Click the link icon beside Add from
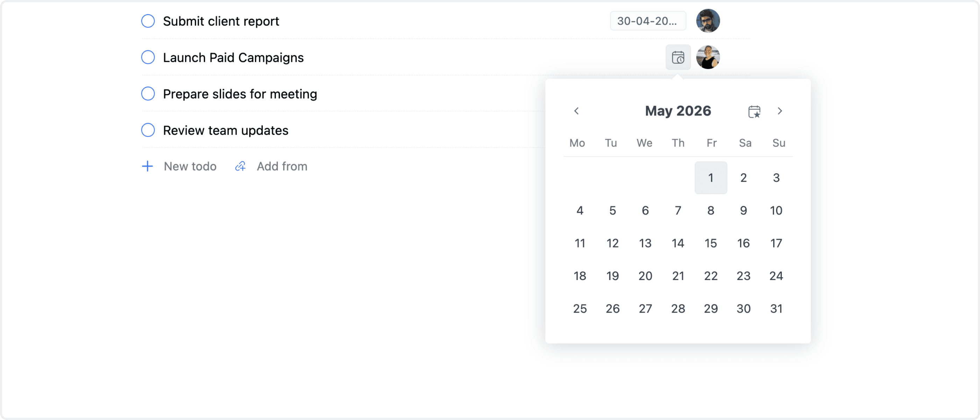 click(240, 166)
